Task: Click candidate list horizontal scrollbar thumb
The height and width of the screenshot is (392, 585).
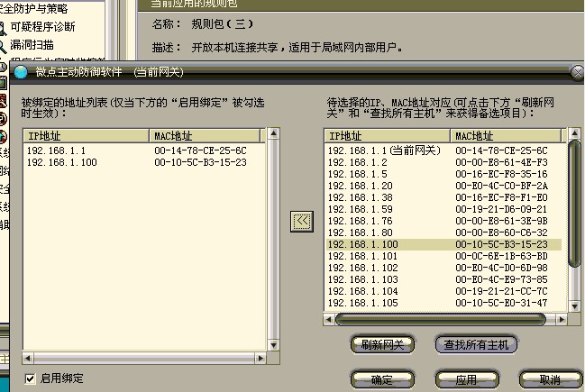Action: [441, 320]
